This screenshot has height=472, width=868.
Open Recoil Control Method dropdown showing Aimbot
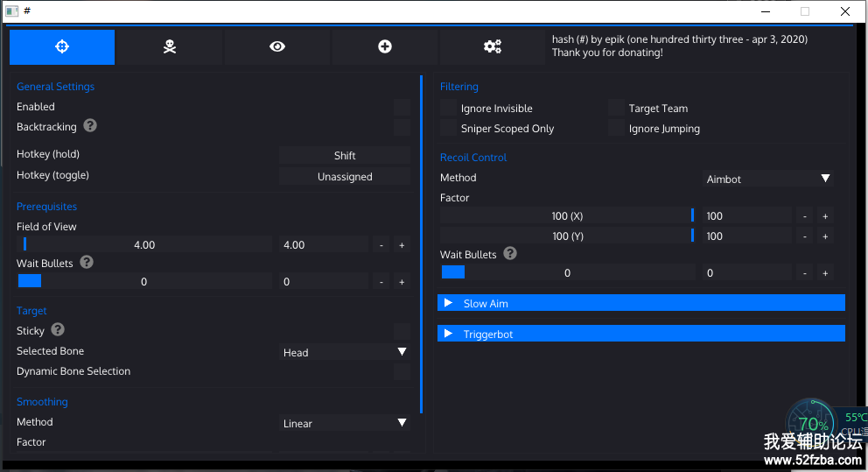coord(767,179)
